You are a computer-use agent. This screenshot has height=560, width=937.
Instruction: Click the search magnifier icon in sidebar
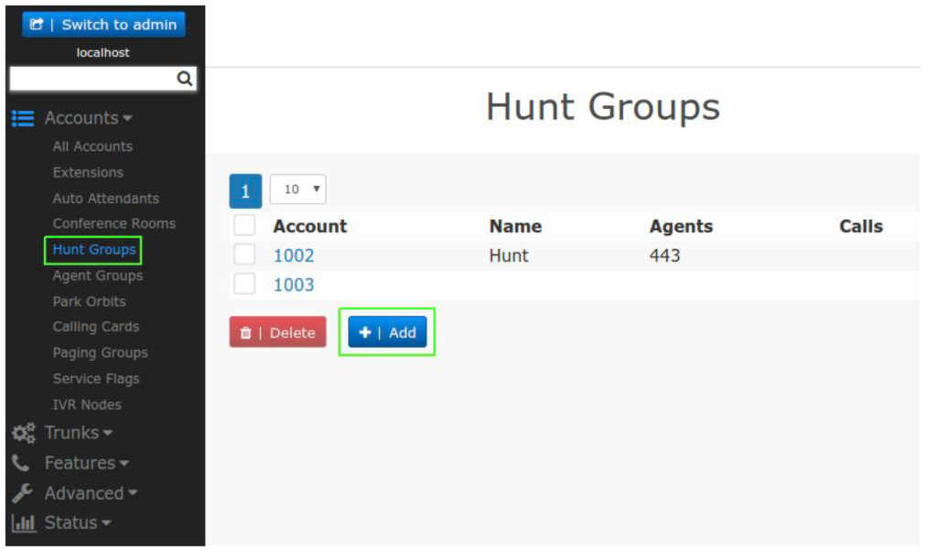click(x=185, y=80)
